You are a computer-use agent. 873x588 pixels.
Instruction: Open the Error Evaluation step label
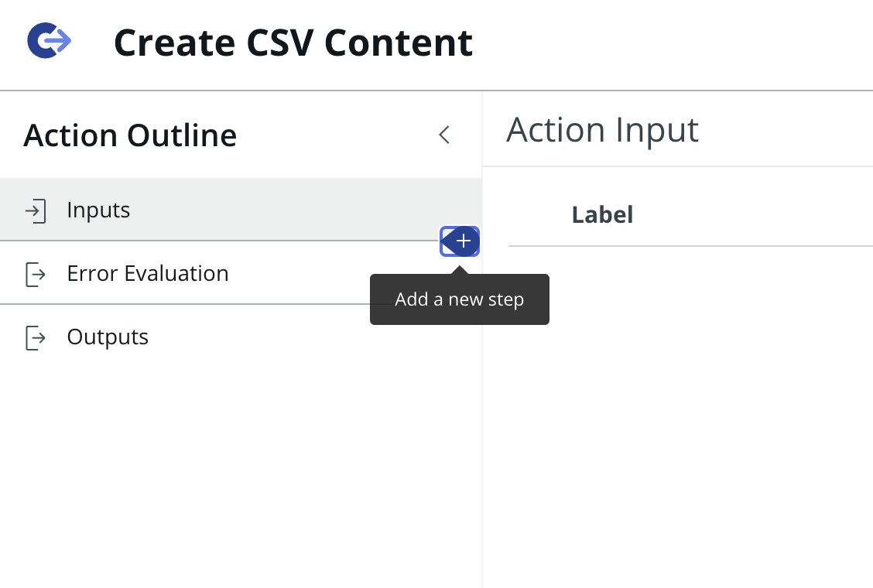tap(148, 274)
